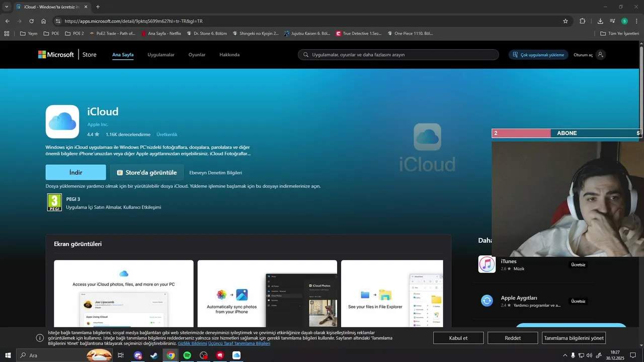Bookmark this page with the star icon

point(566,21)
